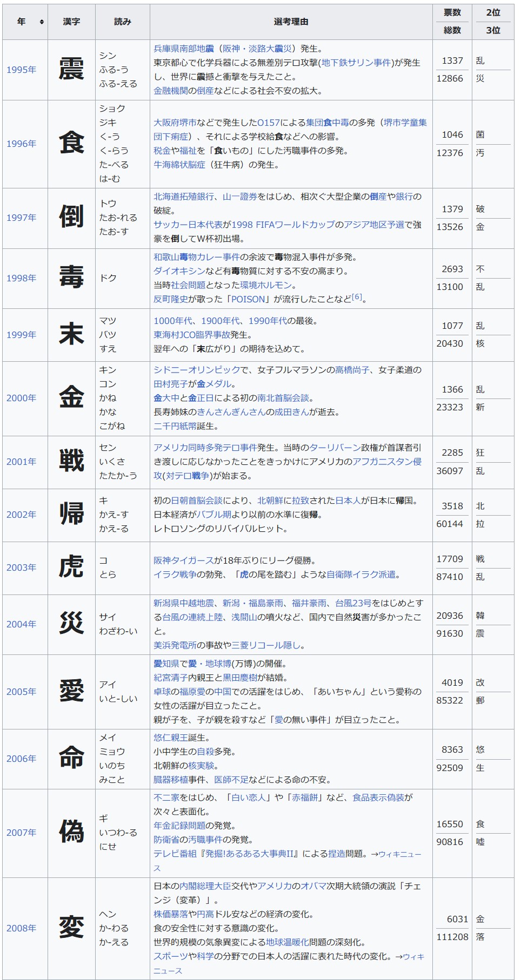Follow the ダイオキシン link
The height and width of the screenshot is (980, 521).
coord(179,271)
